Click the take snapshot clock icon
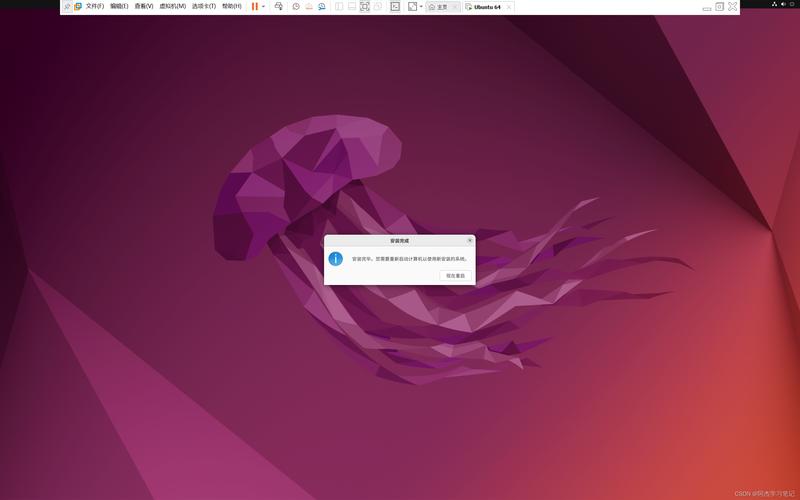Viewport: 800px width, 500px height. point(296,7)
